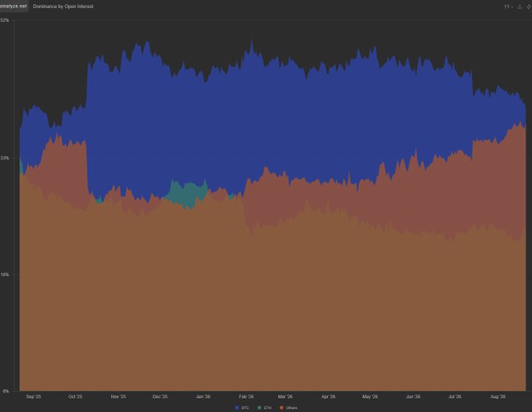Click the orange Others legend color dot
The image size is (532, 412).
(282, 407)
